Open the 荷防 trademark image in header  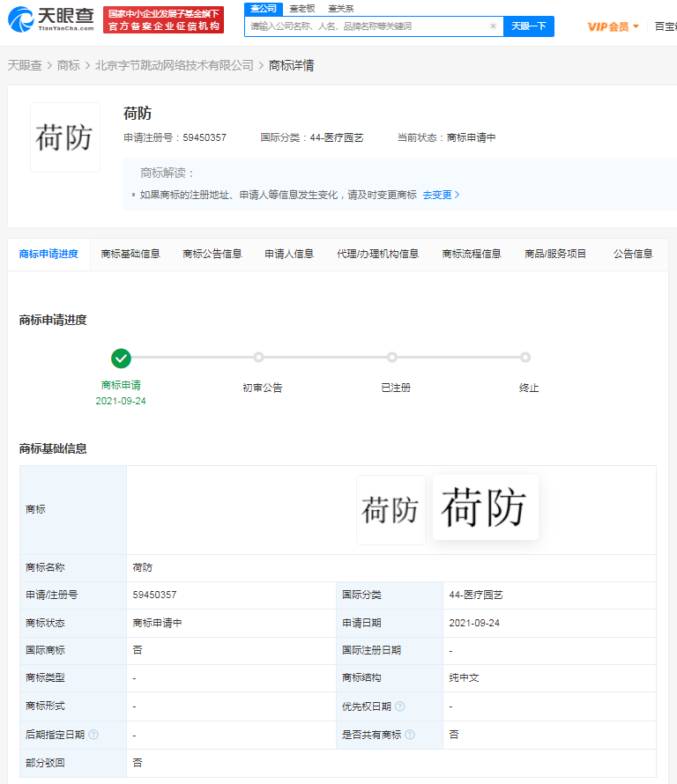65,137
